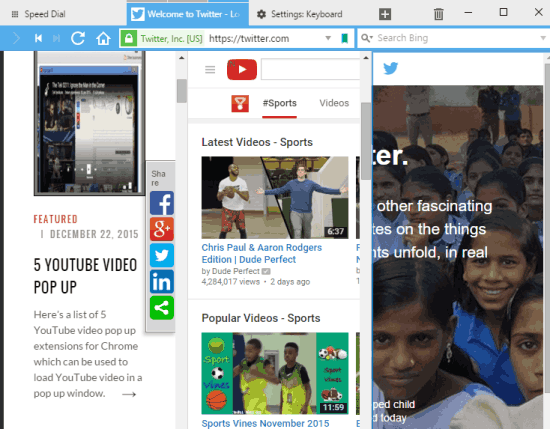
Task: Go forward with the arrow button
Action: tap(16, 38)
